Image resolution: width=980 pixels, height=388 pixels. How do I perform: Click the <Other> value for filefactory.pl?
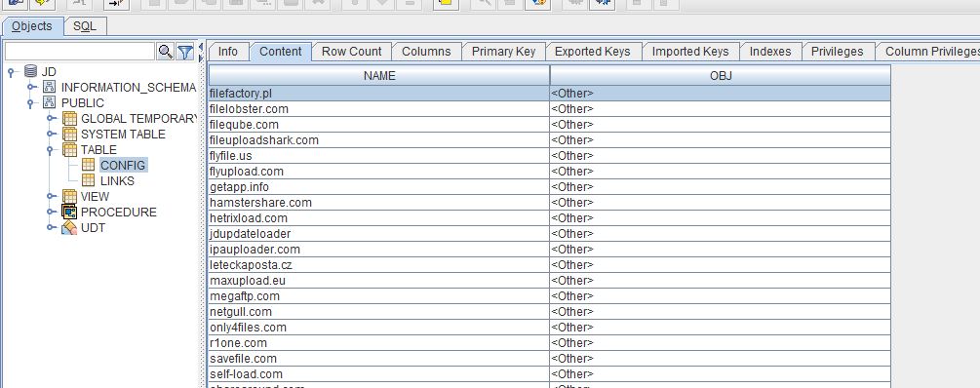pos(721,93)
